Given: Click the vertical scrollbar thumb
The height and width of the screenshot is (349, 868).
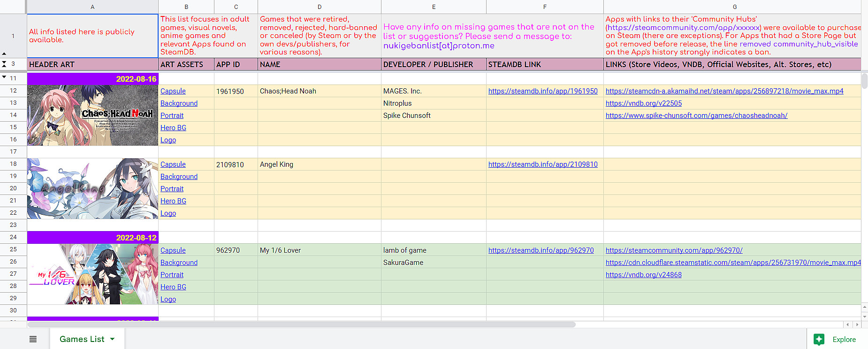Looking at the screenshot, I should coord(864,81).
